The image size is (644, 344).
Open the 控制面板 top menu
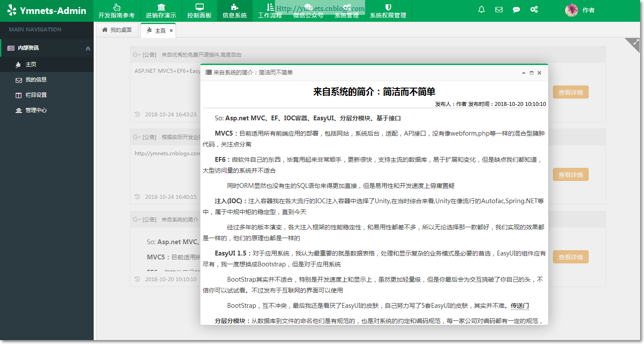pyautogui.click(x=199, y=11)
